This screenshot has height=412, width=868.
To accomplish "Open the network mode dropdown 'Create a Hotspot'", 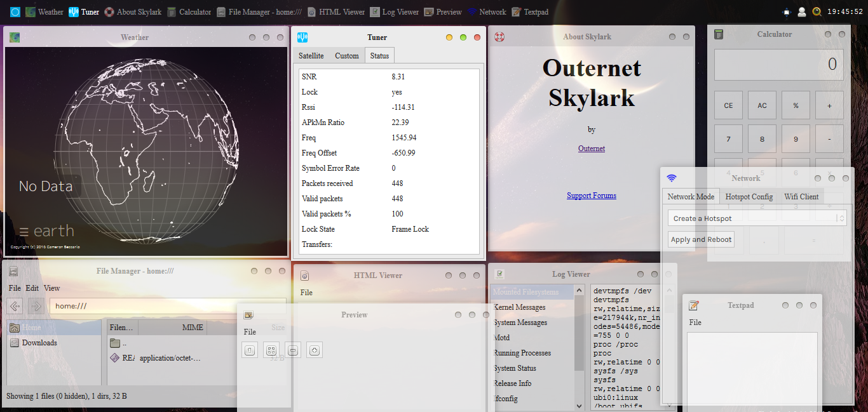I will 757,218.
